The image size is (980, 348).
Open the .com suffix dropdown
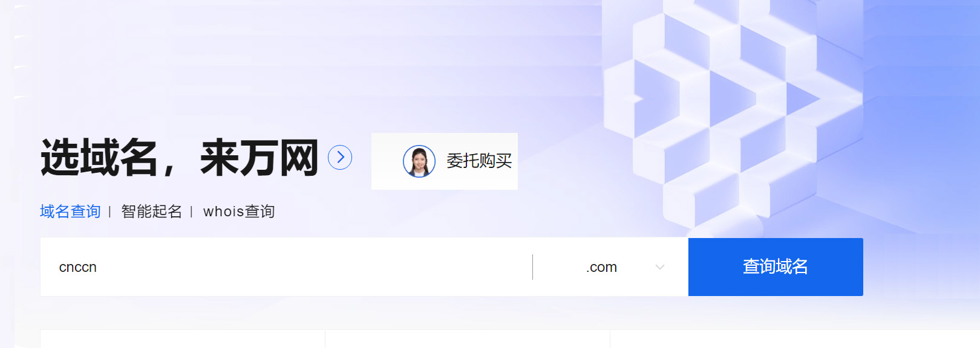(611, 267)
